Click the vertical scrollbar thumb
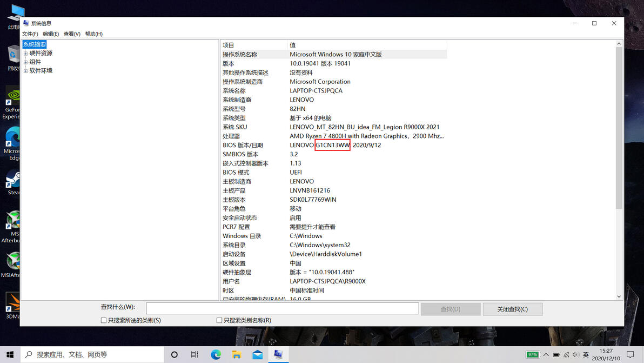This screenshot has width=644, height=363. (619, 128)
